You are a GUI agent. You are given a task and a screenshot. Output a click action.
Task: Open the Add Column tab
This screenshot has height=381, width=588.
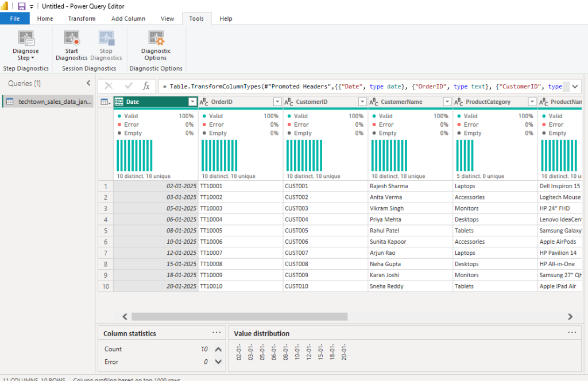pyautogui.click(x=128, y=18)
